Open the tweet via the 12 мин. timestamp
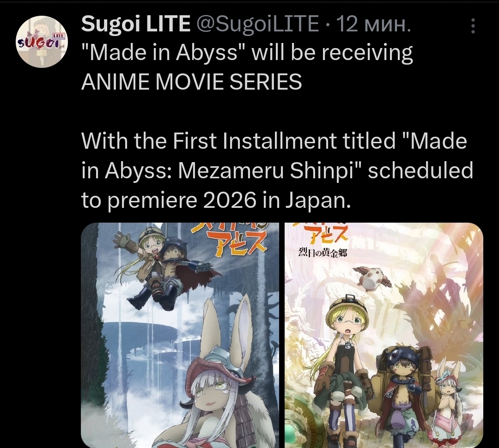The width and height of the screenshot is (499, 448). (x=374, y=24)
